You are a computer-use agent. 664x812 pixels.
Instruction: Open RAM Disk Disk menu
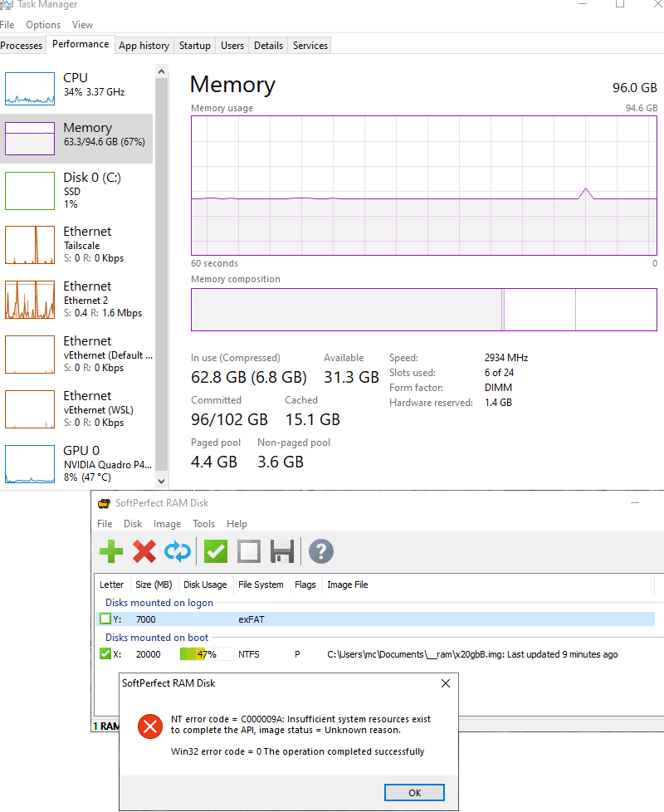point(133,524)
